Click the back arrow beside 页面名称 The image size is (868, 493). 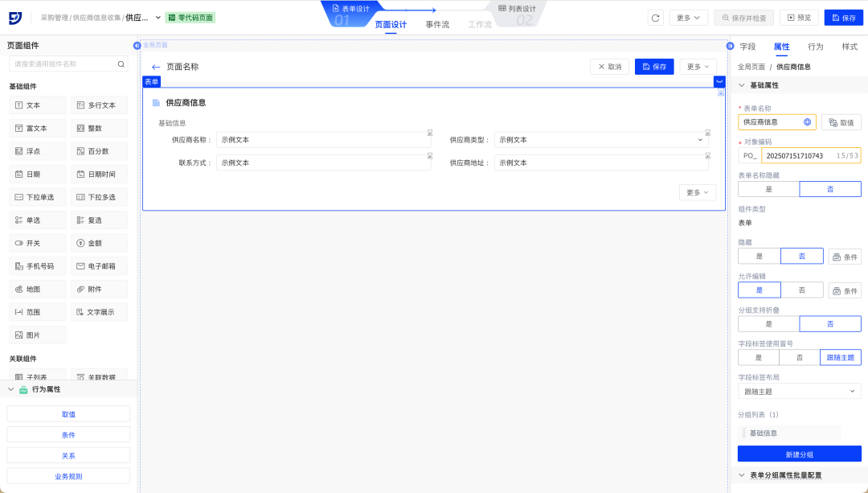(156, 67)
